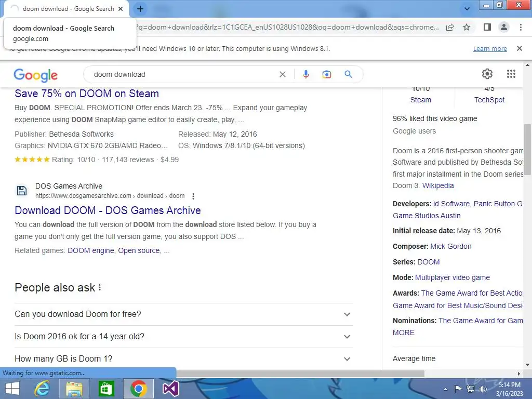
Task: Launch Internet Explorer from taskbar
Action: pyautogui.click(x=42, y=389)
